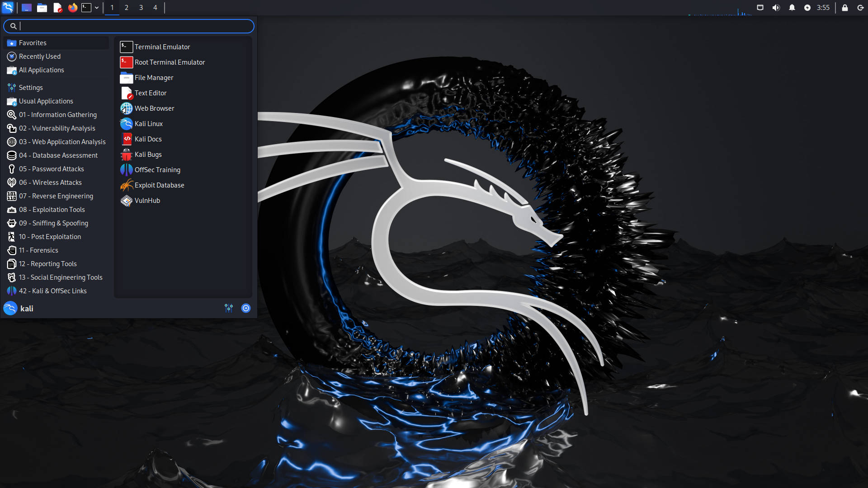
Task: Open OffSec Training link
Action: tap(157, 170)
